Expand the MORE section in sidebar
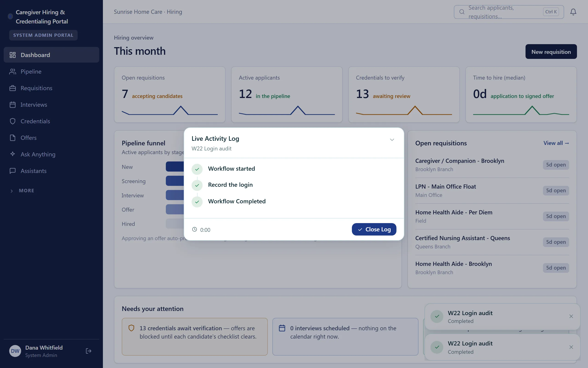This screenshot has height=368, width=588. pyautogui.click(x=22, y=191)
